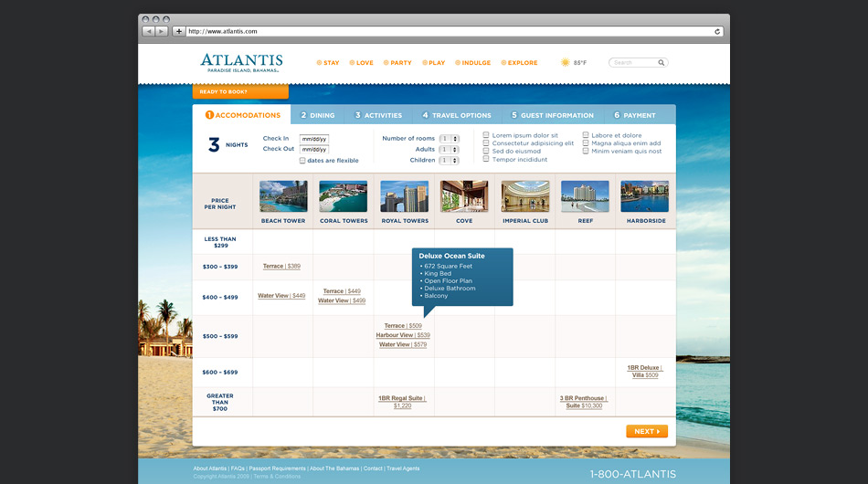Open the PLAY menu

point(433,62)
